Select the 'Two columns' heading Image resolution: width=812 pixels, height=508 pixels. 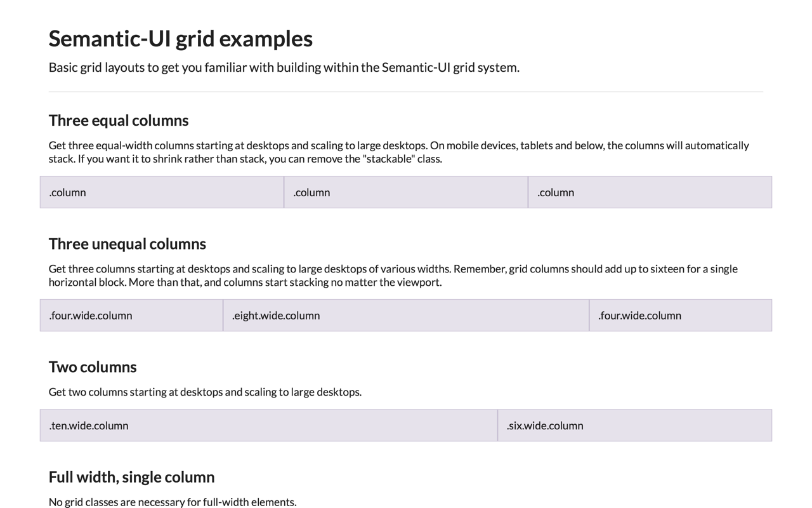coord(93,367)
